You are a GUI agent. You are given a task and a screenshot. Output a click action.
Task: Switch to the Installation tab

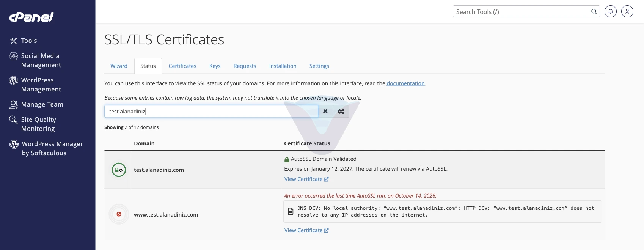point(283,66)
